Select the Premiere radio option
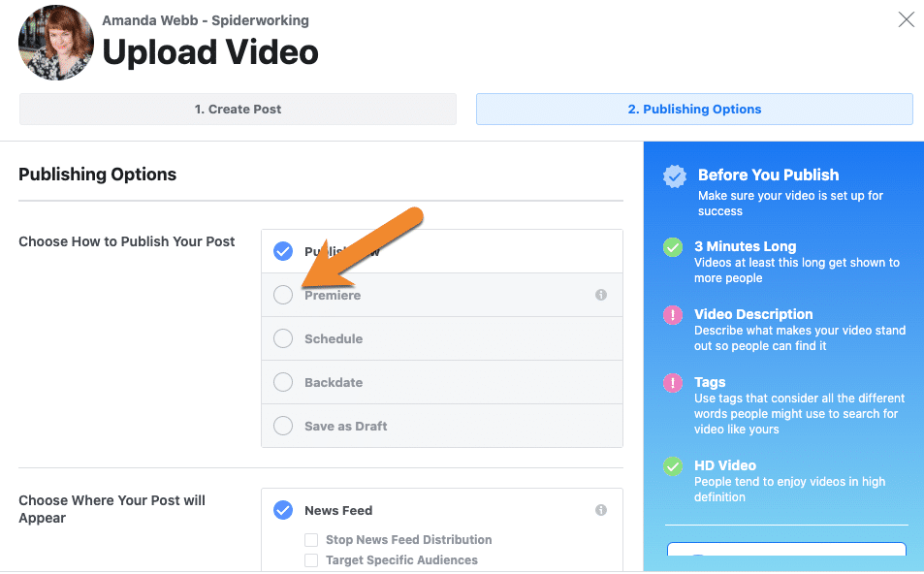The image size is (924, 574). coord(283,295)
